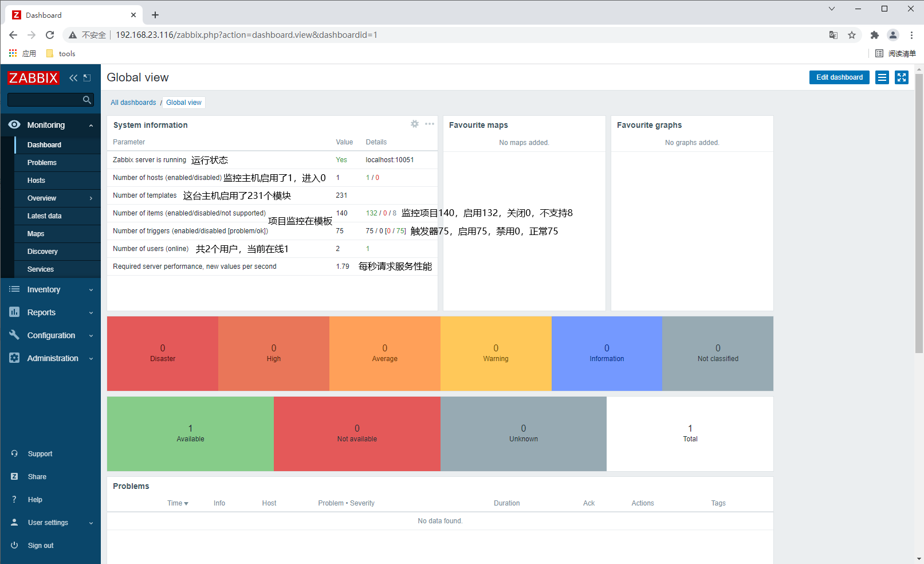Open the All dashboards breadcrumb link
This screenshot has height=564, width=924.
pos(133,103)
